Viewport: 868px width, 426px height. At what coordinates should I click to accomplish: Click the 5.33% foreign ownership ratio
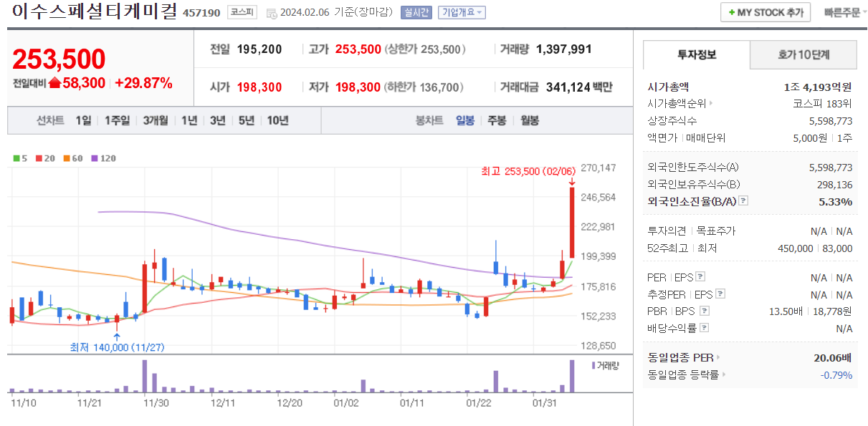pos(836,202)
